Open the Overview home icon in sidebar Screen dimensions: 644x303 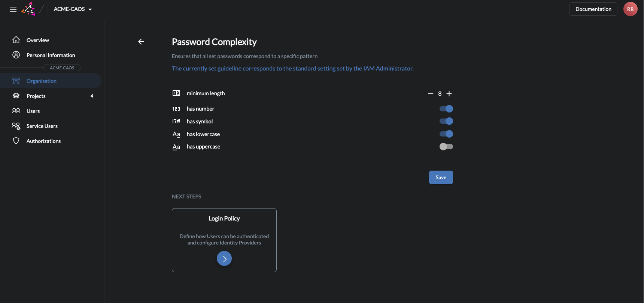point(16,39)
